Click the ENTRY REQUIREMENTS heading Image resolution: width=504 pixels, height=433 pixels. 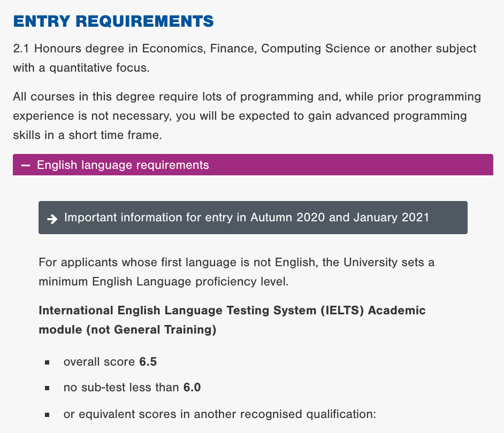pos(113,21)
